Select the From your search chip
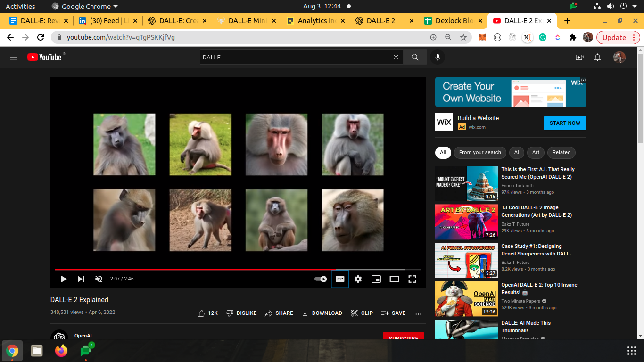The height and width of the screenshot is (362, 644). [480, 152]
